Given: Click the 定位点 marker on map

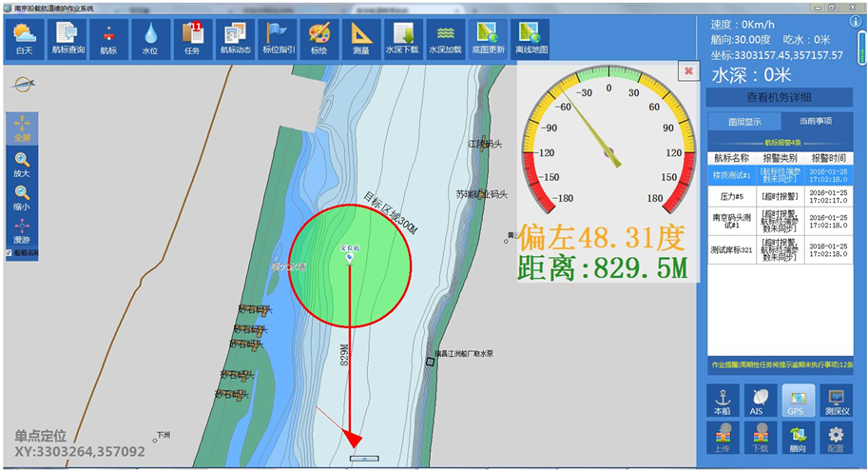Looking at the screenshot, I should point(349,258).
